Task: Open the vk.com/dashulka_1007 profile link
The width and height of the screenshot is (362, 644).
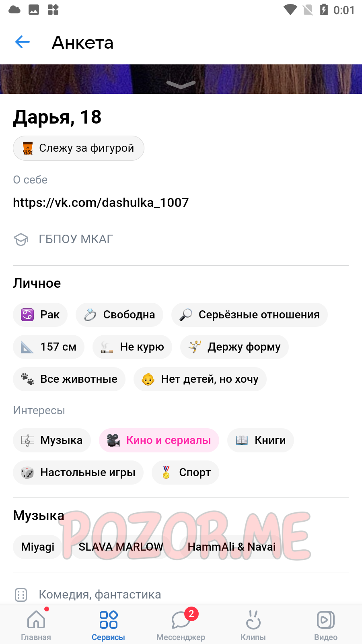Action: pyautogui.click(x=101, y=202)
